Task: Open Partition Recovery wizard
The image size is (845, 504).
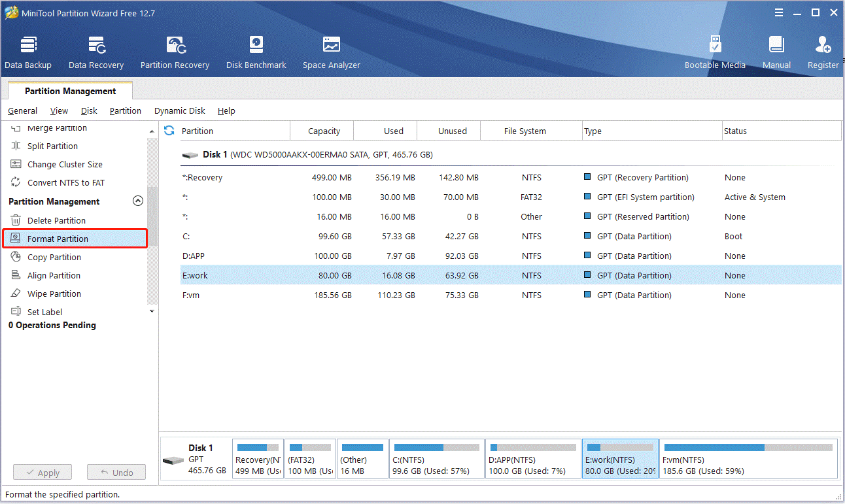Action: click(x=175, y=53)
